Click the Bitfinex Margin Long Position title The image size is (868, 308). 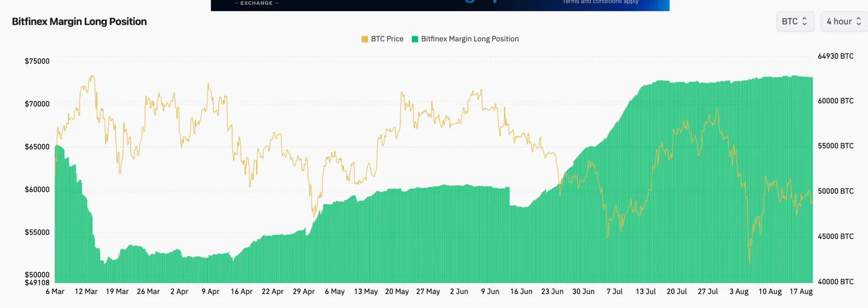click(79, 21)
